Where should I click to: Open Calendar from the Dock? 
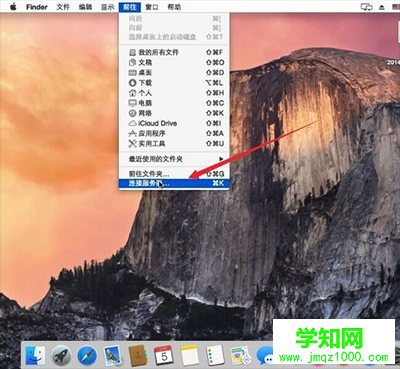(x=164, y=355)
